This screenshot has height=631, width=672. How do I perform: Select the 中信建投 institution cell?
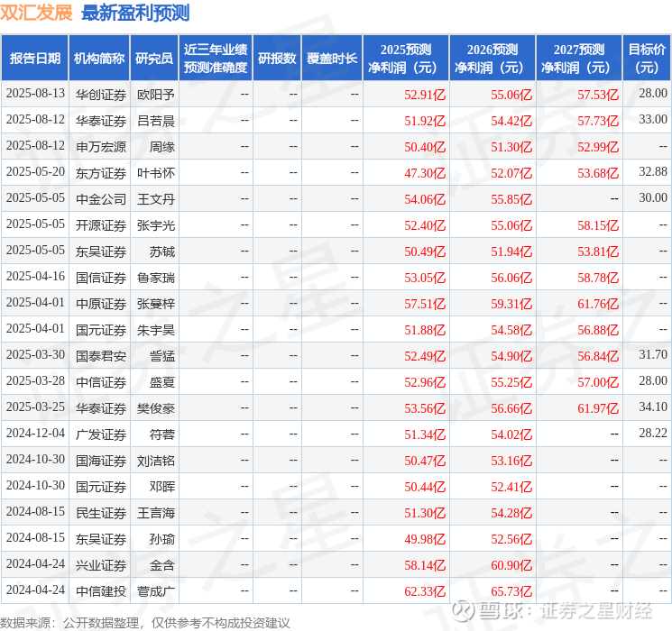click(x=101, y=591)
